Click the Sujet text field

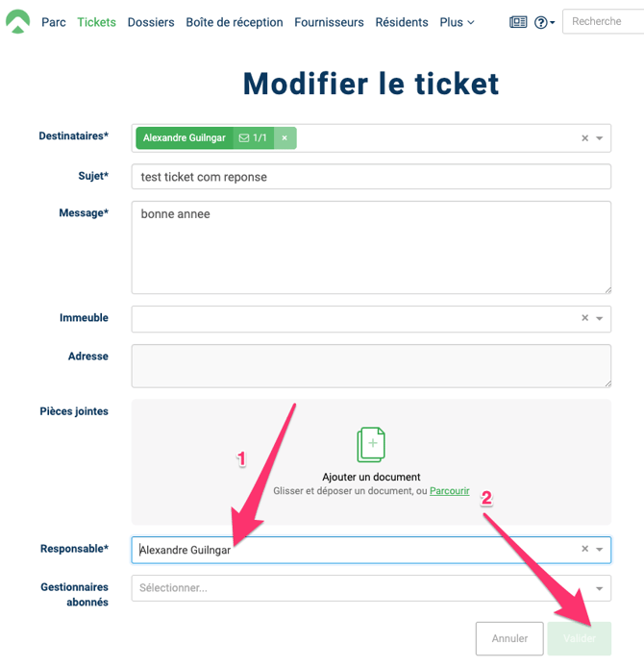371,177
